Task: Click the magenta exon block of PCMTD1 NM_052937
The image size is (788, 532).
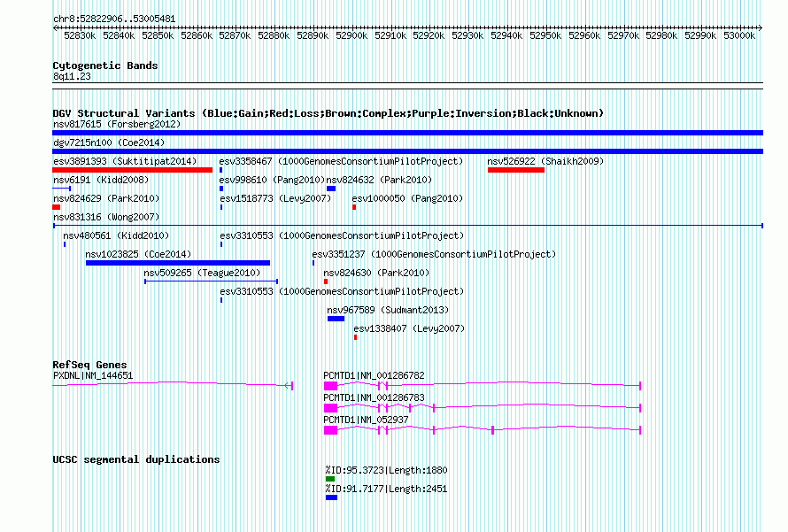Action: (x=330, y=430)
